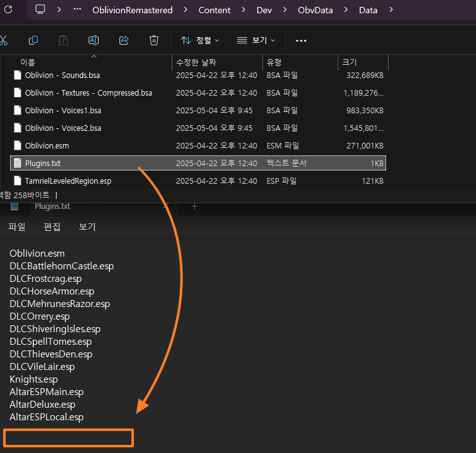Image resolution: width=476 pixels, height=453 pixels.
Task: Click the Cut scissors icon
Action: click(3, 40)
